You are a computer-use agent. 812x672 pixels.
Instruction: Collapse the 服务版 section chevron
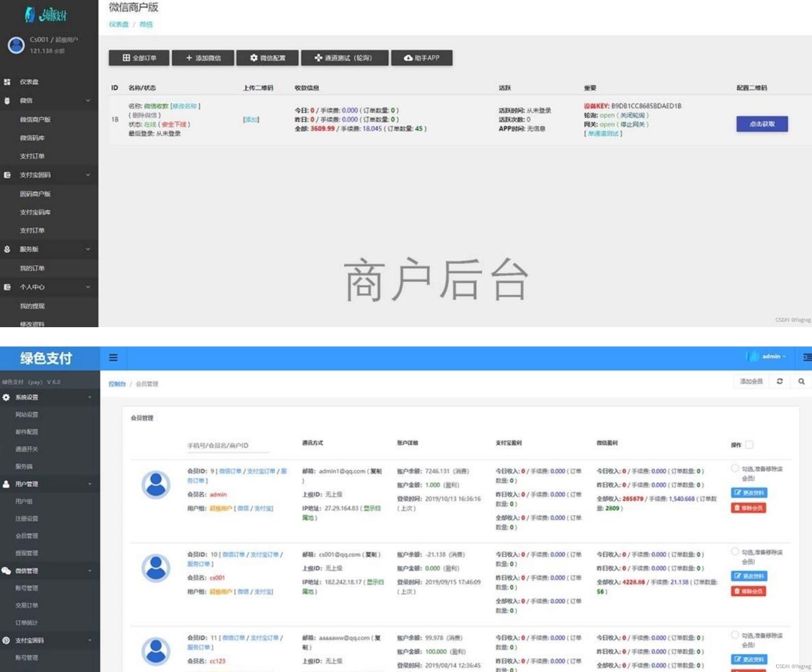[88, 249]
